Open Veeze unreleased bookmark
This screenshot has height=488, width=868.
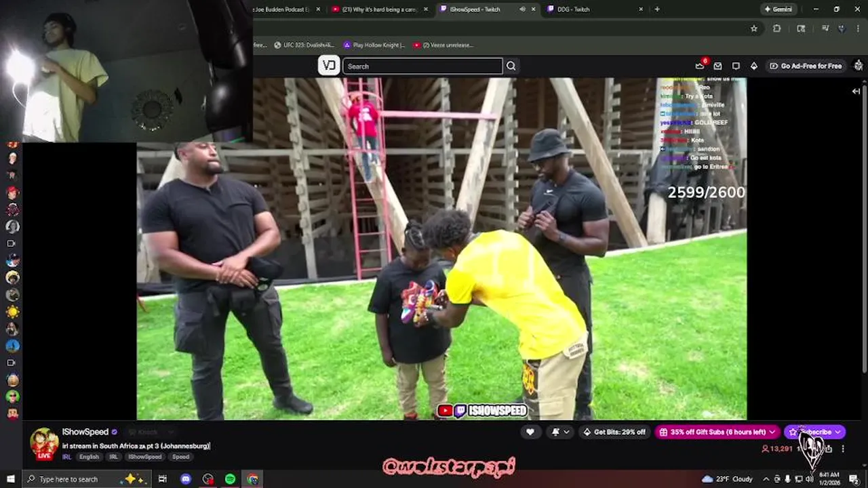coord(443,45)
